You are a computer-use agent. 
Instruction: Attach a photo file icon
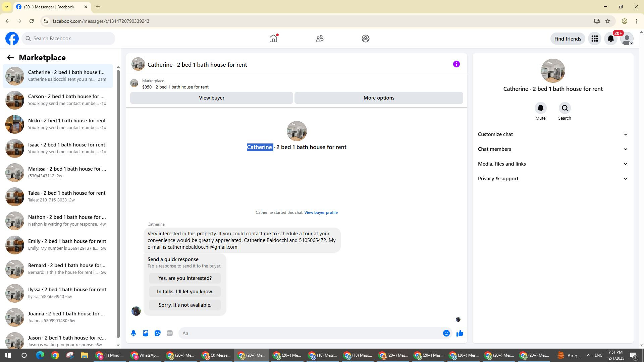146,333
